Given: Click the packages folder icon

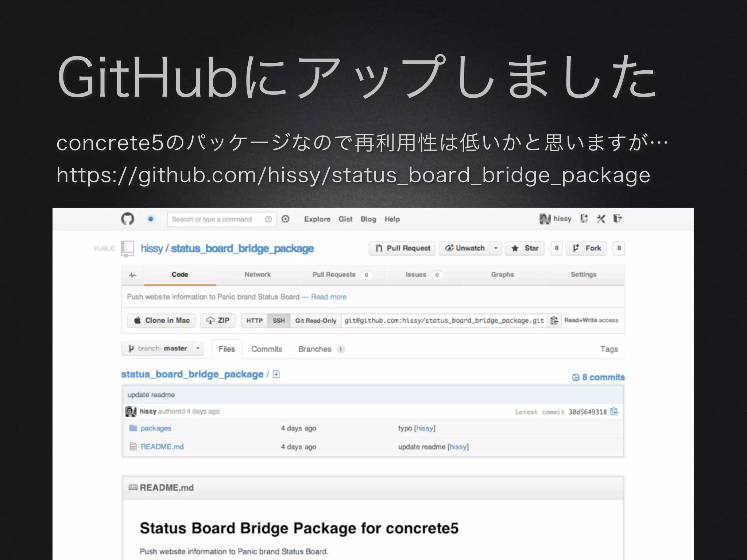Looking at the screenshot, I should coord(133,428).
